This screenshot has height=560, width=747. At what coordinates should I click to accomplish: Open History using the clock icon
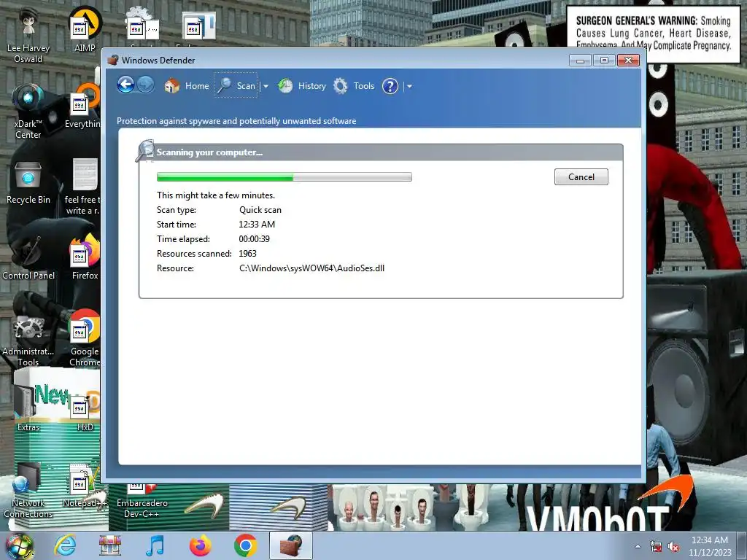click(x=285, y=86)
